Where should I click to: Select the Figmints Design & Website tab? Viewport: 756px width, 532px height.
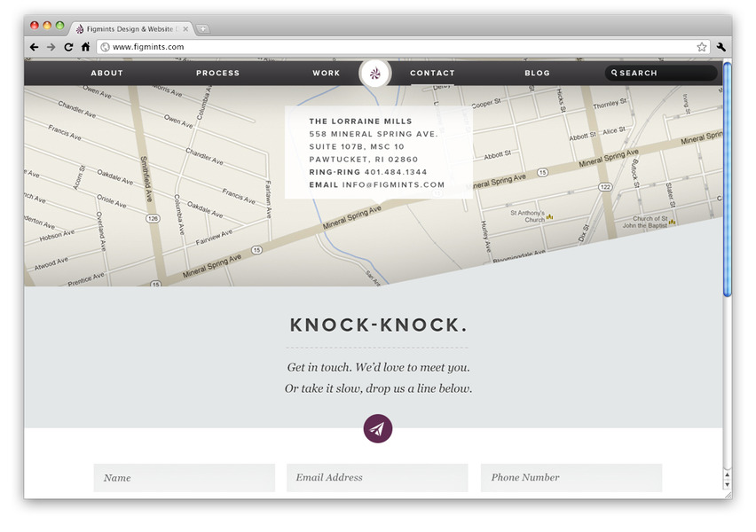[x=131, y=29]
